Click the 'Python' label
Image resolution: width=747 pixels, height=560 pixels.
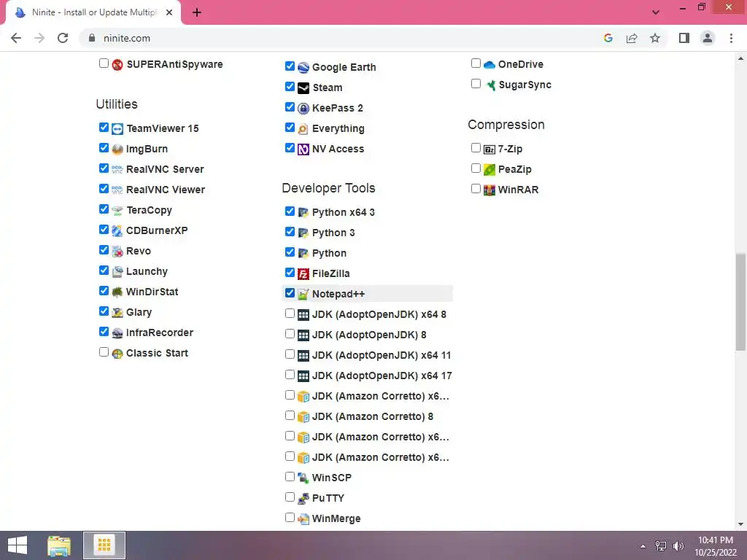[x=329, y=253]
